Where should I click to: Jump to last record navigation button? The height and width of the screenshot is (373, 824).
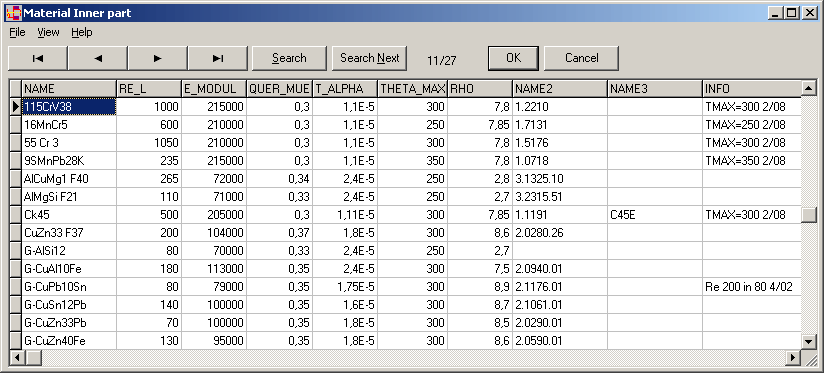218,58
